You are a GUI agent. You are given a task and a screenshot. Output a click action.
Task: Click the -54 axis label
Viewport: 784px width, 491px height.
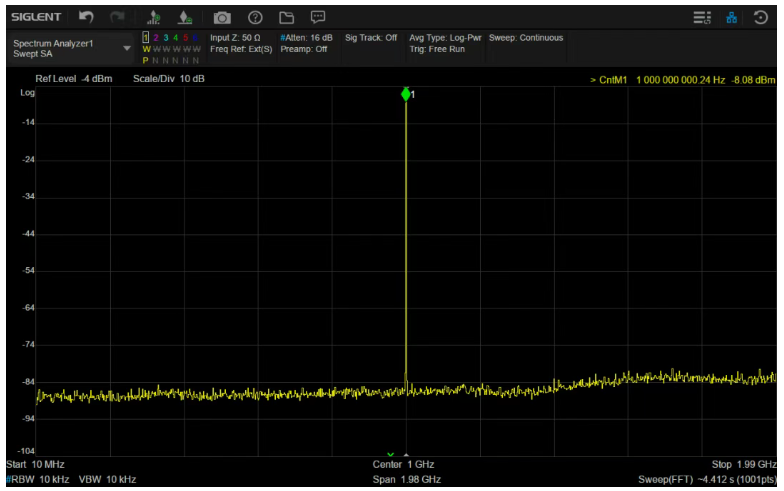pyautogui.click(x=28, y=270)
